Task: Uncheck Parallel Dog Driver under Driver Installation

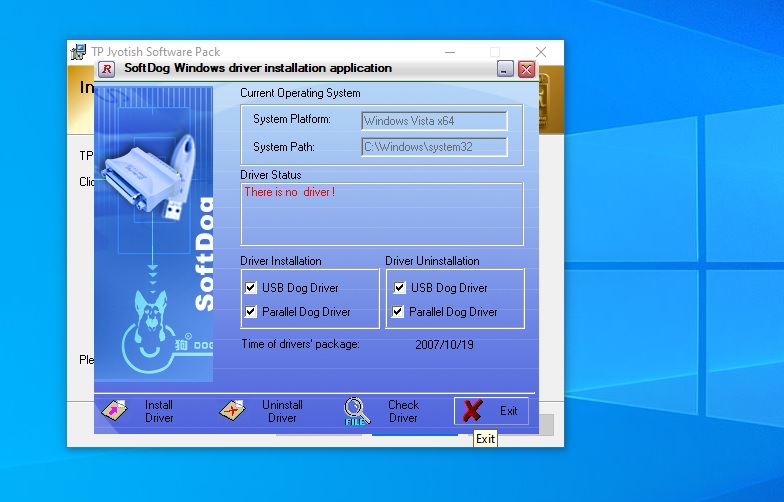Action: click(251, 312)
